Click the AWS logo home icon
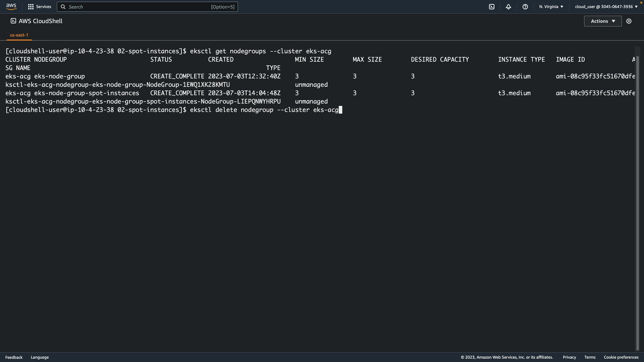 click(11, 6)
